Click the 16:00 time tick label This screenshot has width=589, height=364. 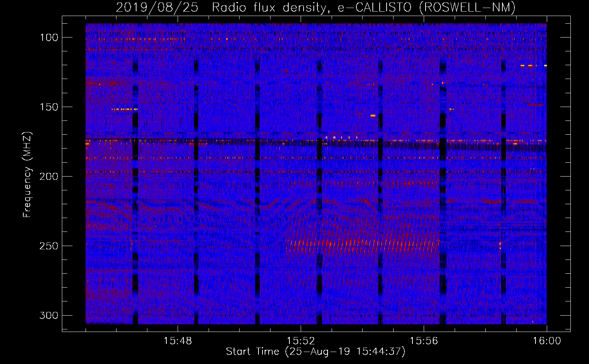click(x=547, y=341)
